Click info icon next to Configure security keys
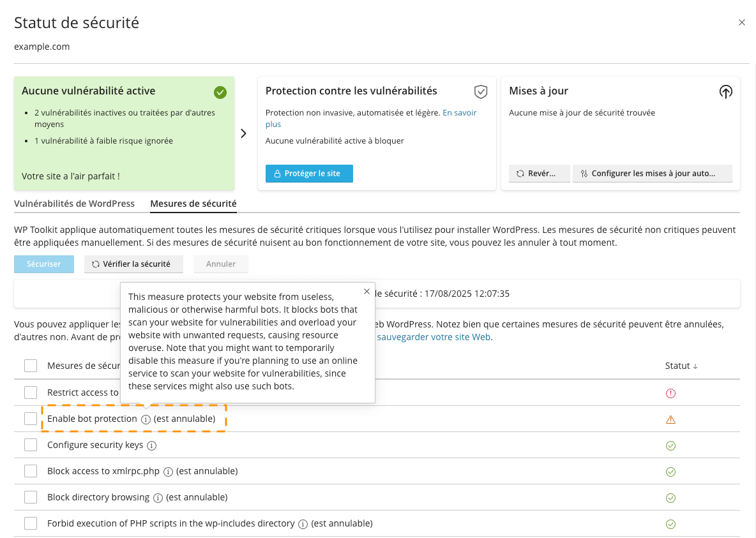This screenshot has height=538, width=756. tap(151, 445)
